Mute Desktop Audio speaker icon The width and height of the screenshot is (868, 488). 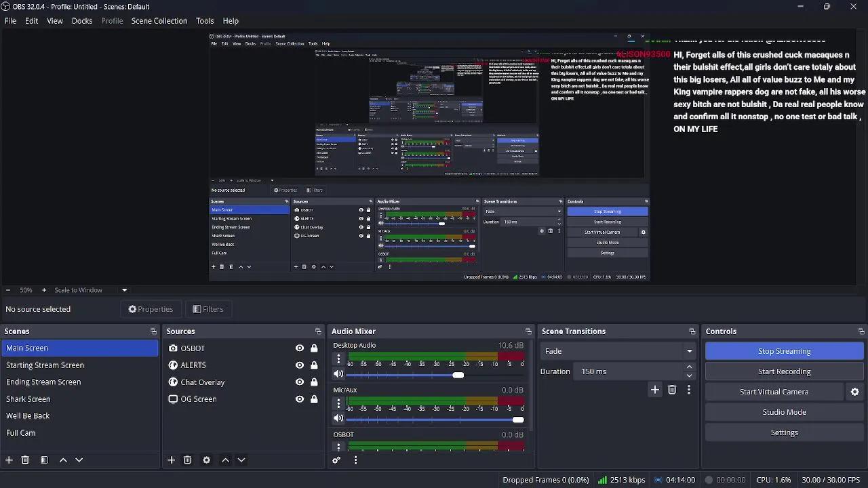(x=338, y=374)
